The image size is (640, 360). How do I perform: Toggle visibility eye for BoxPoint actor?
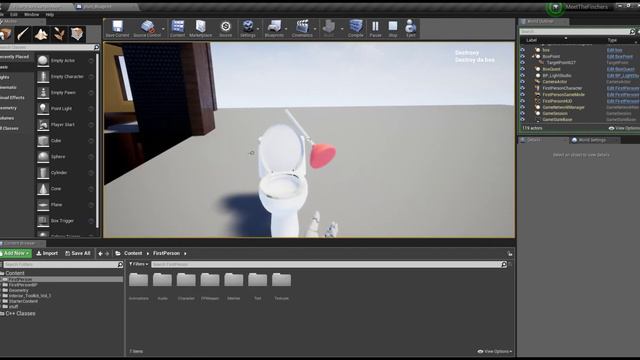[522, 56]
